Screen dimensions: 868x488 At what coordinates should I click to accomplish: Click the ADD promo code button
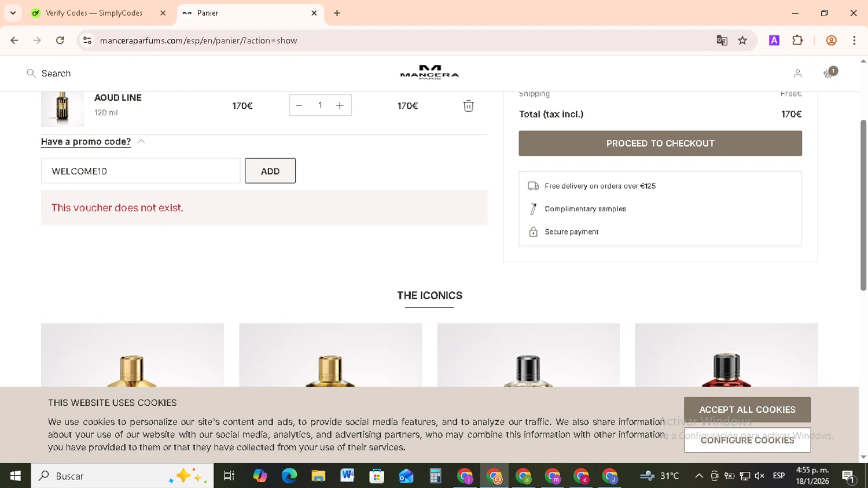(270, 171)
